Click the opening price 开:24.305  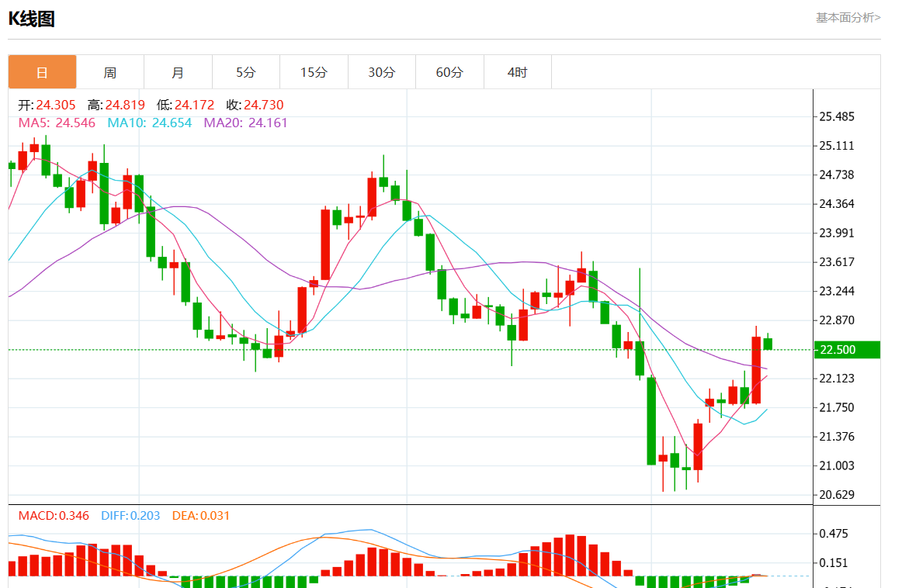tap(47, 105)
